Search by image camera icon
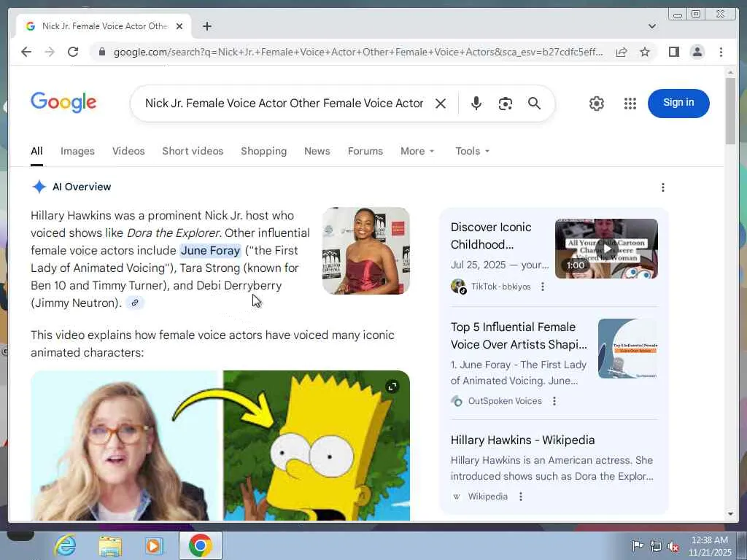747x560 pixels. click(x=505, y=104)
